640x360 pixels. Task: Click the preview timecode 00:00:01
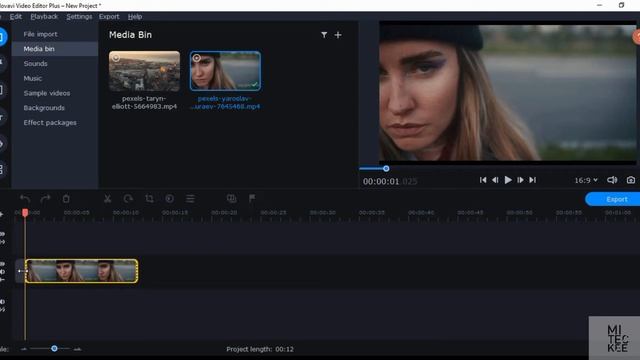[381, 181]
